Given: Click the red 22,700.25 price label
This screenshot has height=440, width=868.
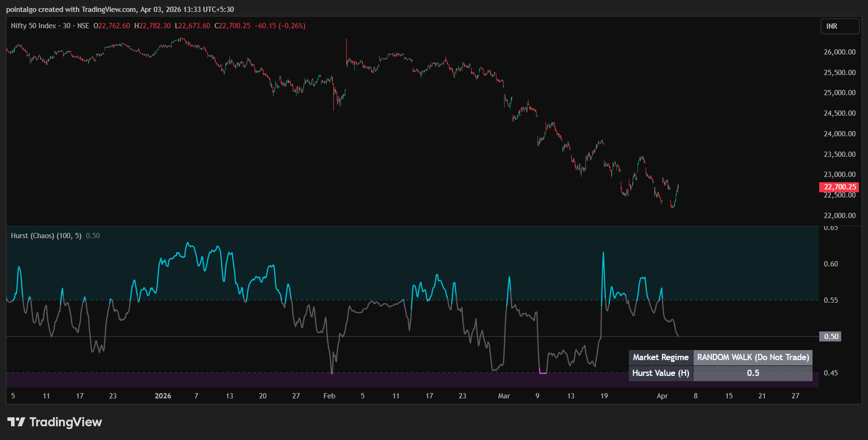Looking at the screenshot, I should [x=838, y=187].
